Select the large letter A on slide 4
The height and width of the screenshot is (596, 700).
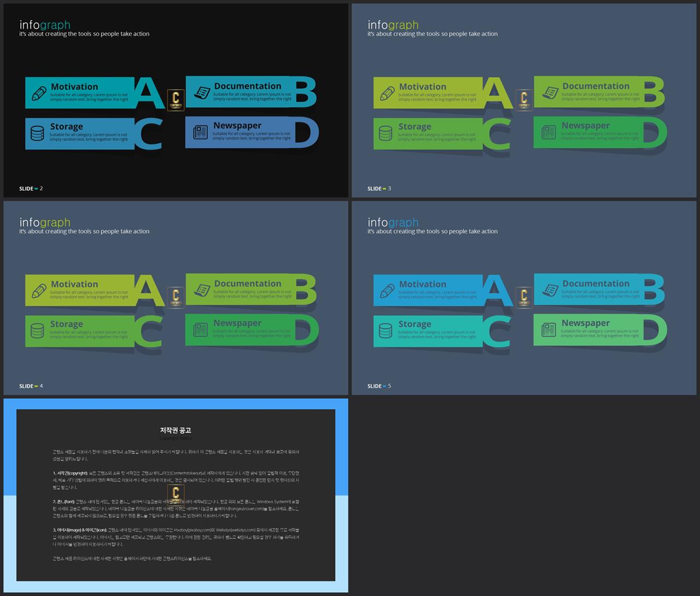tap(149, 290)
